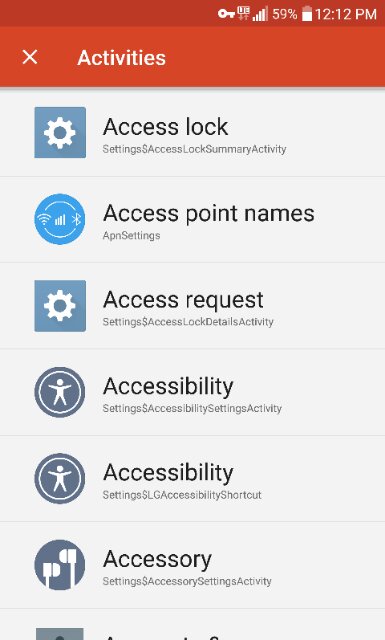This screenshot has width=385, height=640.
Task: Tap the ApnSettings subtitle text
Action: (131, 236)
